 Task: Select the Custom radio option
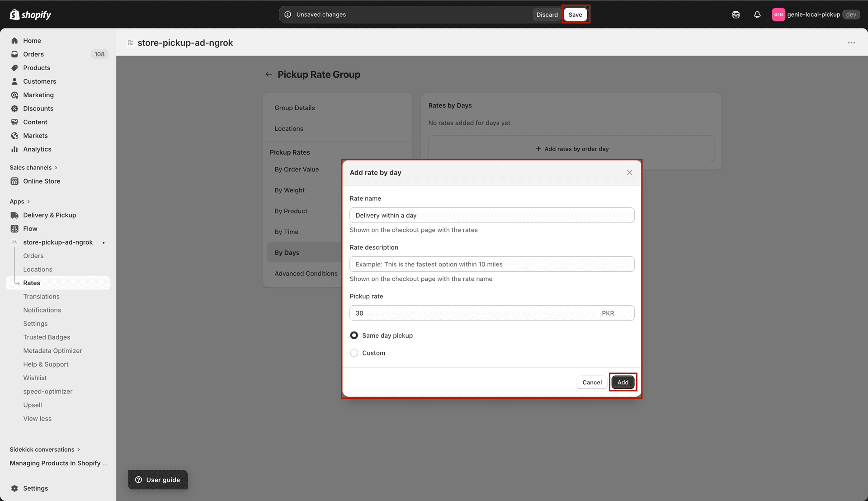click(x=354, y=353)
